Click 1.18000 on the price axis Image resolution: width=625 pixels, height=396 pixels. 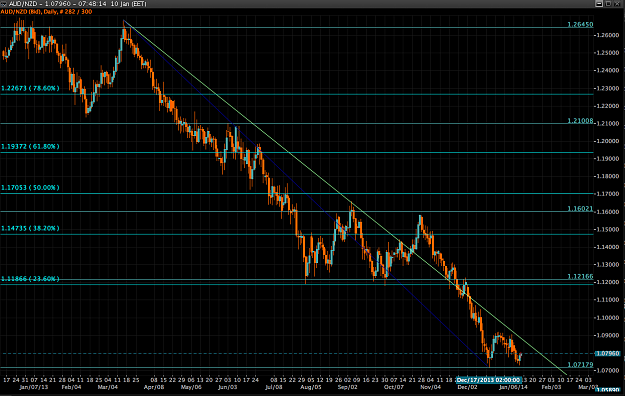click(607, 176)
